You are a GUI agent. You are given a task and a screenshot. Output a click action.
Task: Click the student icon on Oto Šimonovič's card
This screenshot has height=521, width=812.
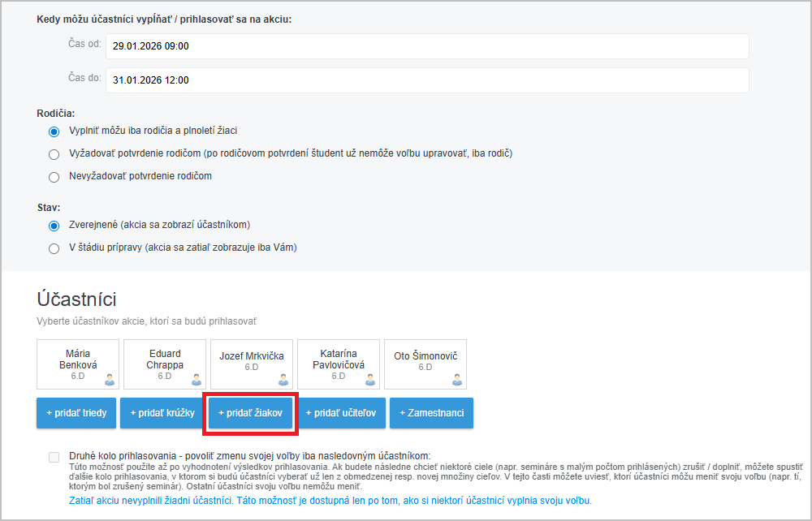click(x=456, y=379)
